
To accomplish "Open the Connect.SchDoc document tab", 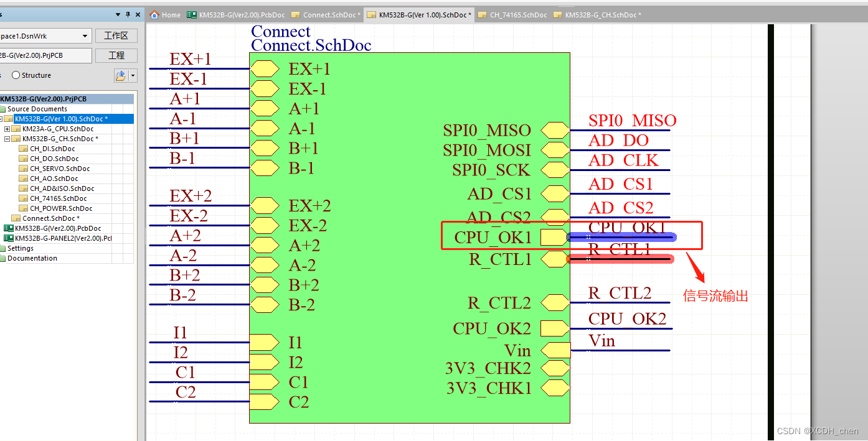I will click(x=326, y=14).
